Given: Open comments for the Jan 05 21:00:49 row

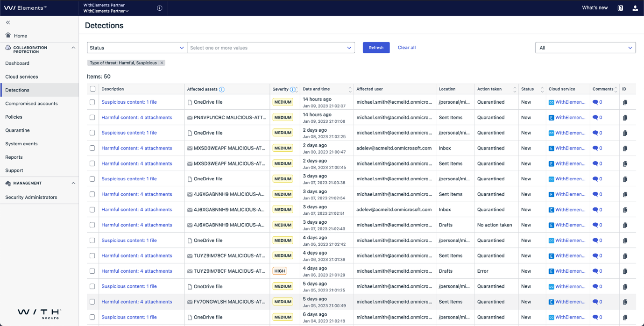Looking at the screenshot, I should [x=597, y=302].
